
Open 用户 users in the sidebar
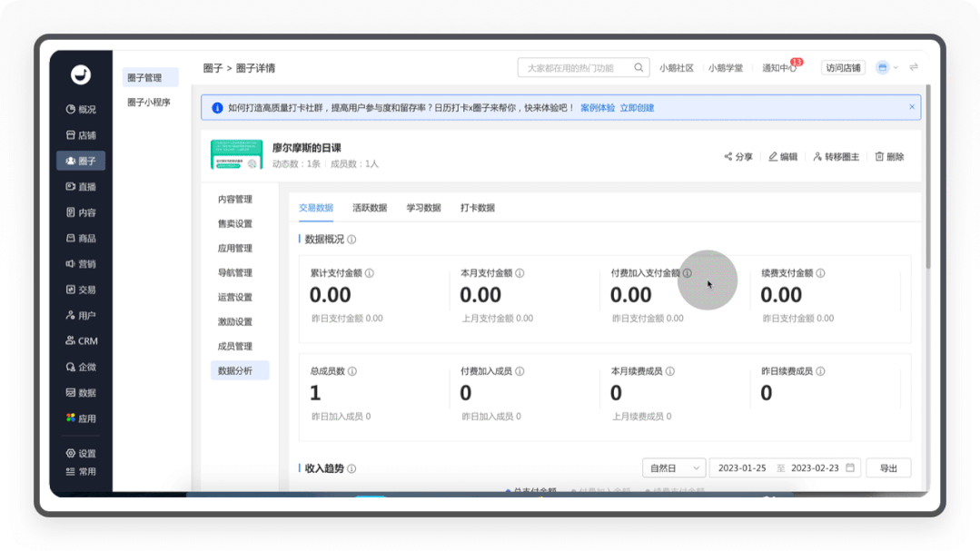tap(81, 316)
